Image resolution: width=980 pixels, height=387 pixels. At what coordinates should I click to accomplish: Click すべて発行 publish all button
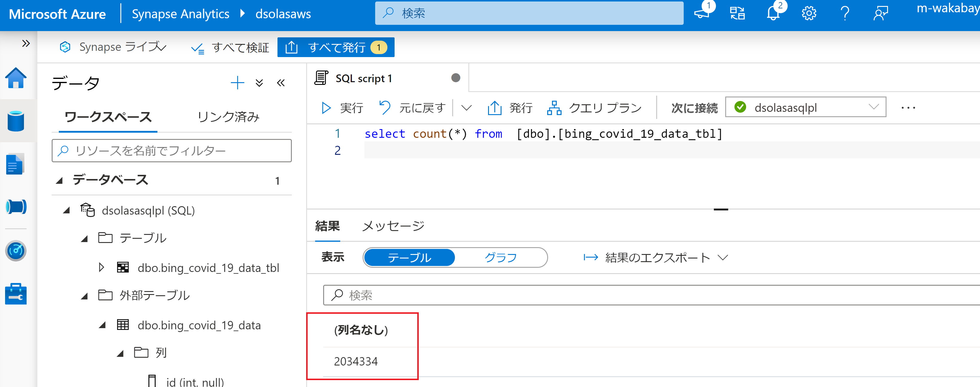[335, 47]
